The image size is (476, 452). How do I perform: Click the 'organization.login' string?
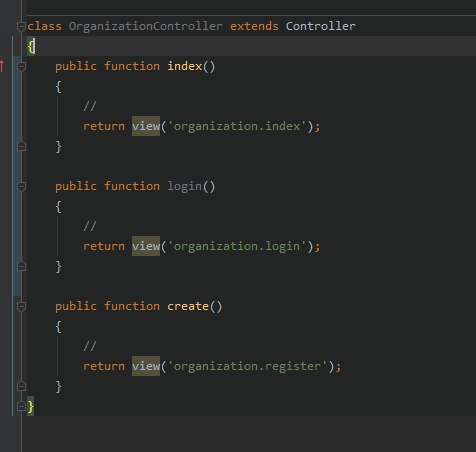tap(237, 246)
